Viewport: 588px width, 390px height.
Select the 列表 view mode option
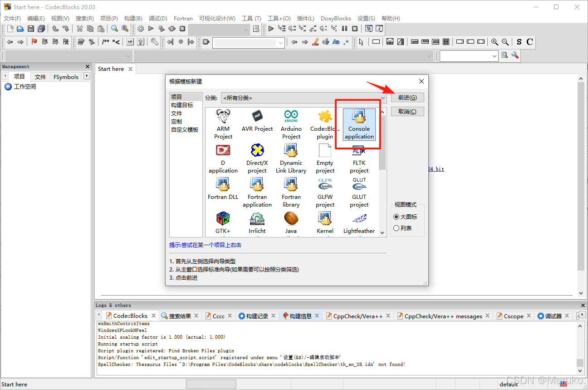pyautogui.click(x=396, y=228)
